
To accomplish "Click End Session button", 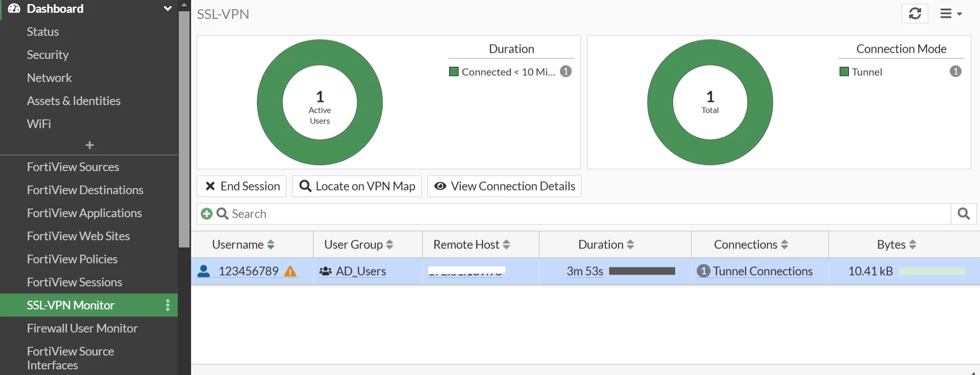I will click(241, 186).
